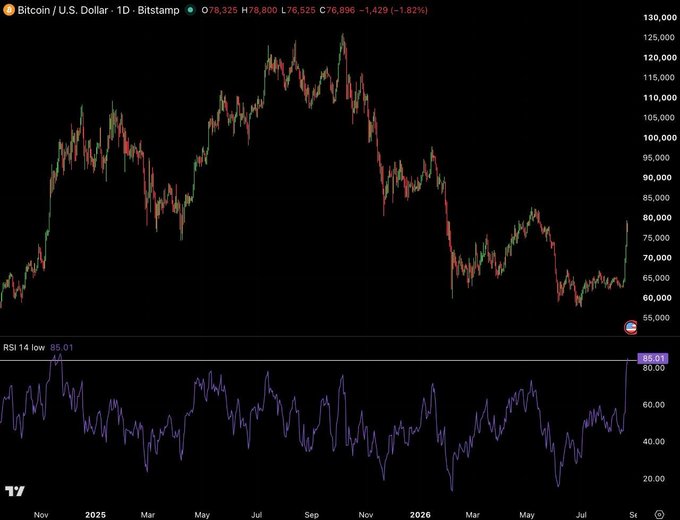
Task: Click the TradingView logo on the chart
Action: coord(15,491)
